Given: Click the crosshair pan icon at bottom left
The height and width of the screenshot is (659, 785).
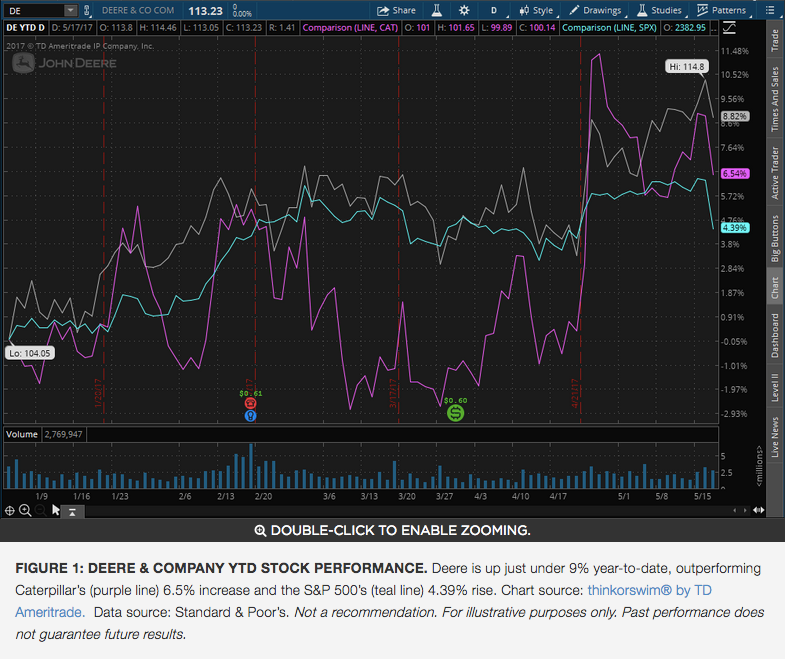Looking at the screenshot, I should tap(10, 511).
